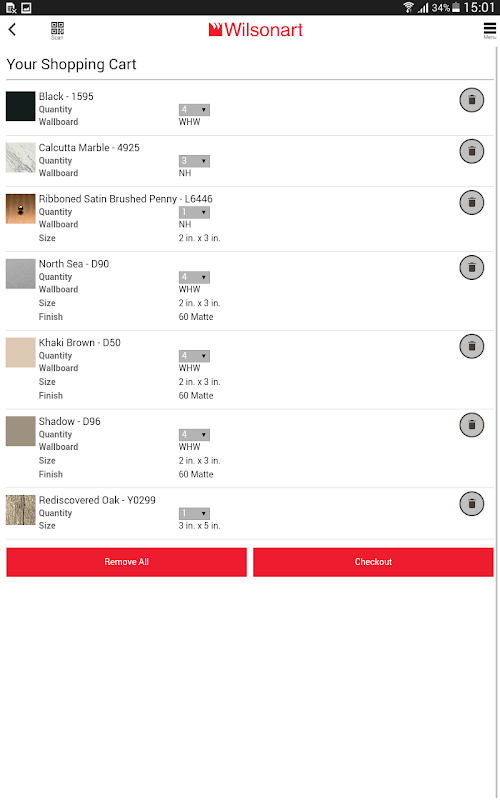This screenshot has height=800, width=500.
Task: Open Khaki Brown quantity dropdown
Action: 194,356
